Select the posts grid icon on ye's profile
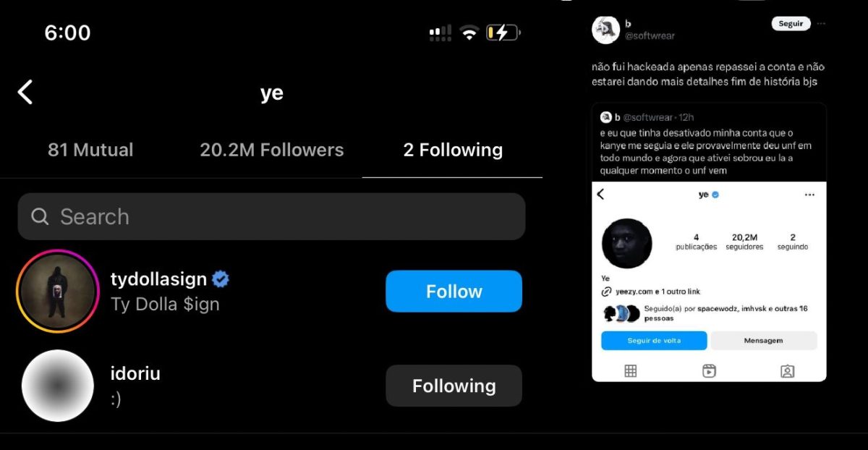The image size is (868, 450). click(x=629, y=370)
